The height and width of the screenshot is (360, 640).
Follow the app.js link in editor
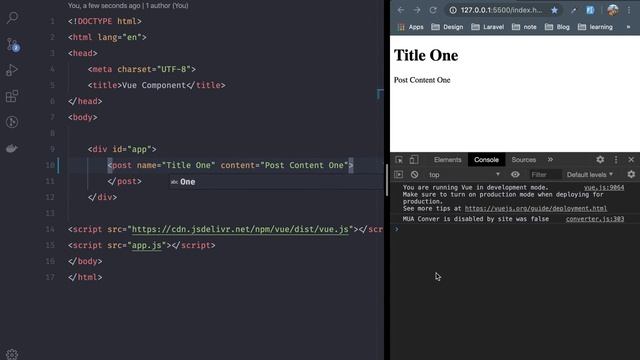147,245
